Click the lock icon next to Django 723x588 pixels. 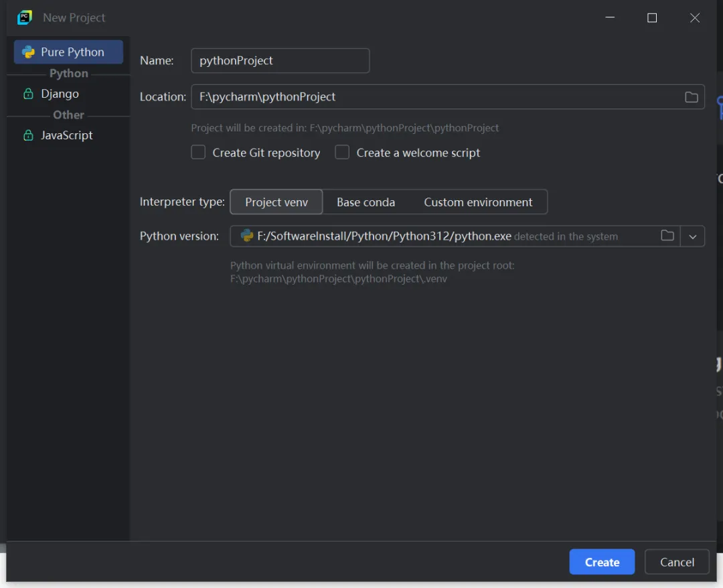click(x=28, y=94)
